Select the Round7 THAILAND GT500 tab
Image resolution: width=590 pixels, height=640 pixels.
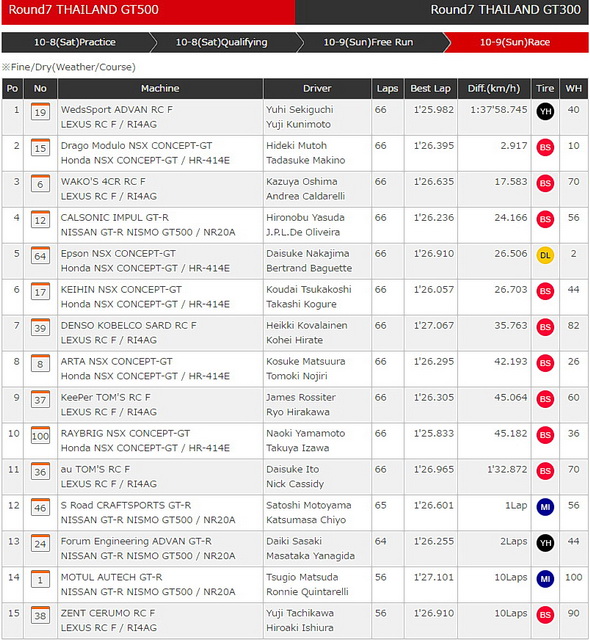click(x=149, y=11)
